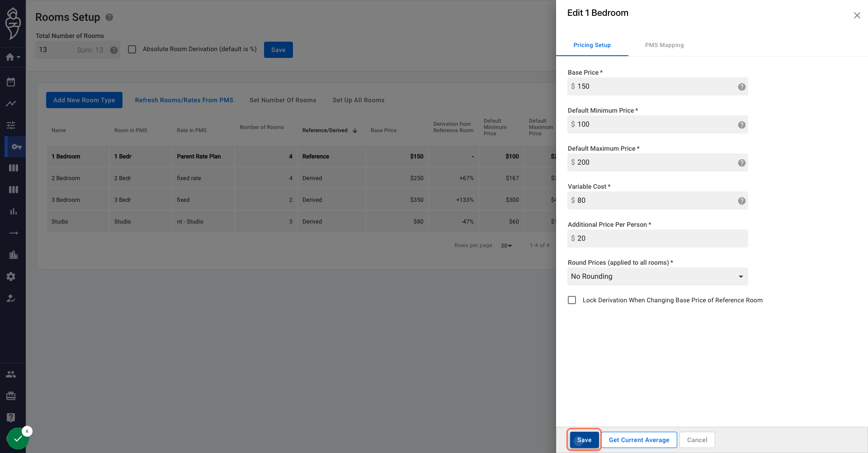The image size is (868, 453).
Task: Open the gift card icon in sidebar
Action: tap(11, 396)
